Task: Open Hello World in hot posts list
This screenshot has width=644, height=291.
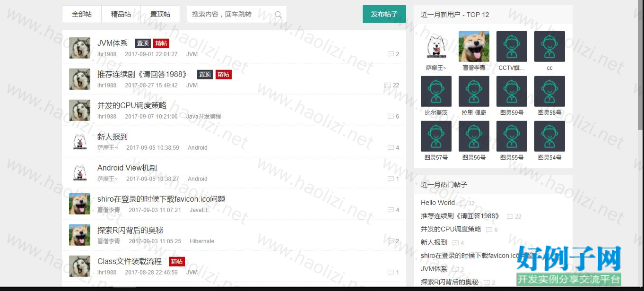Action: click(x=438, y=203)
